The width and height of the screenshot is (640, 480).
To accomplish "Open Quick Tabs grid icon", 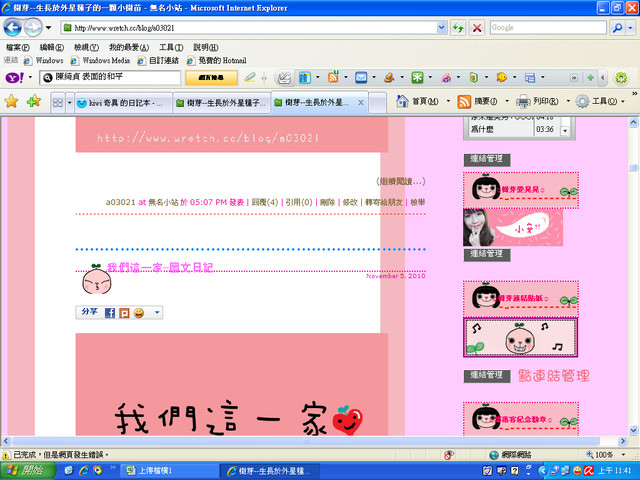I will (x=58, y=102).
